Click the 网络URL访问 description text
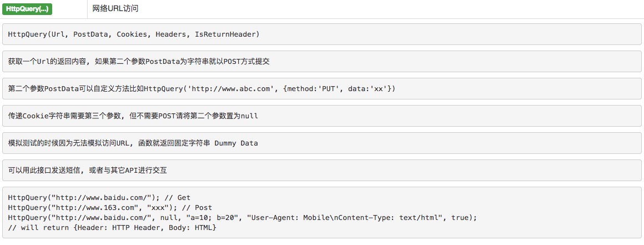The image size is (644, 245). (115, 9)
